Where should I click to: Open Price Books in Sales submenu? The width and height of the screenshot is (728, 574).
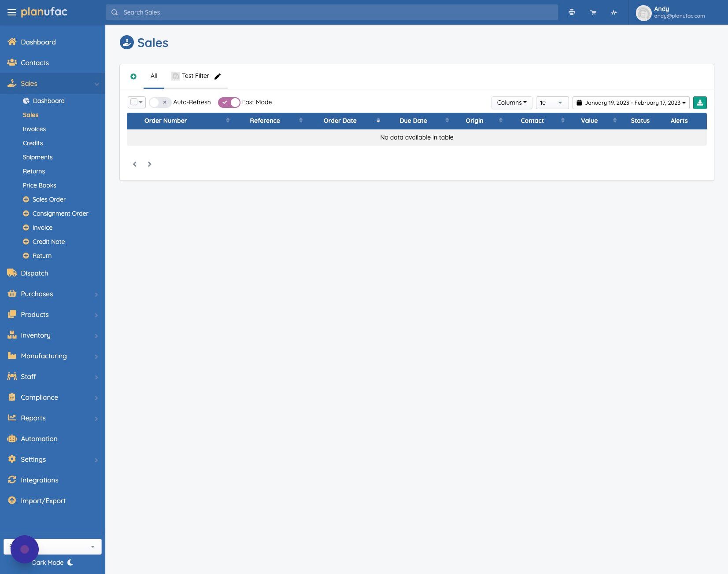pyautogui.click(x=40, y=185)
